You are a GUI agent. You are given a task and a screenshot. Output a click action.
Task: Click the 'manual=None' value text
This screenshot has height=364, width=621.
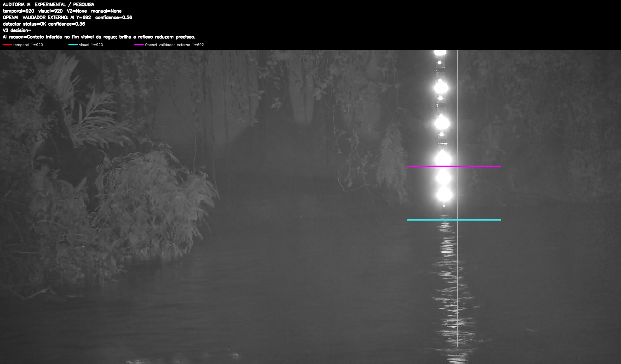106,11
